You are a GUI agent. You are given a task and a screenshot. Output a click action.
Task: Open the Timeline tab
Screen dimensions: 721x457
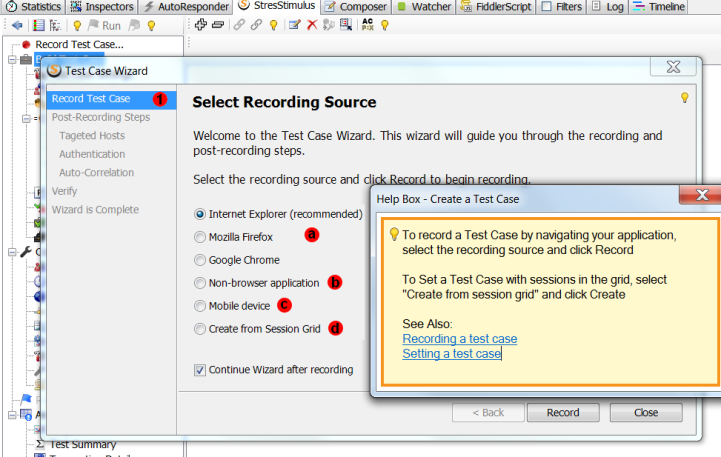click(x=659, y=6)
